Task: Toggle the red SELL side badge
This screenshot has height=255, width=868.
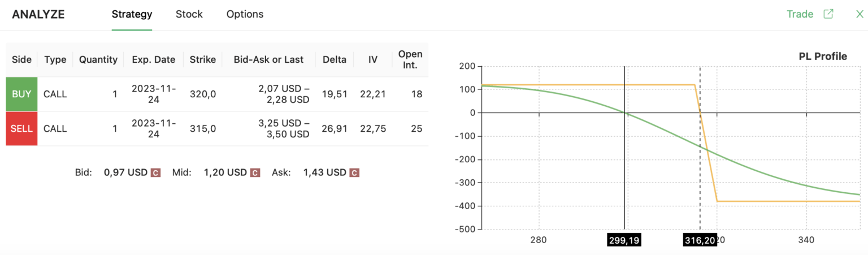Action: (x=21, y=128)
